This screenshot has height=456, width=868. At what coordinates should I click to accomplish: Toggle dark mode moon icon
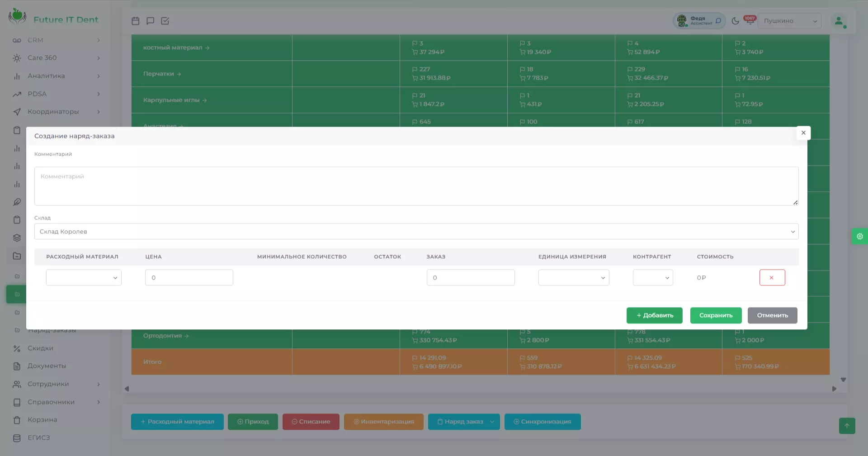click(735, 21)
